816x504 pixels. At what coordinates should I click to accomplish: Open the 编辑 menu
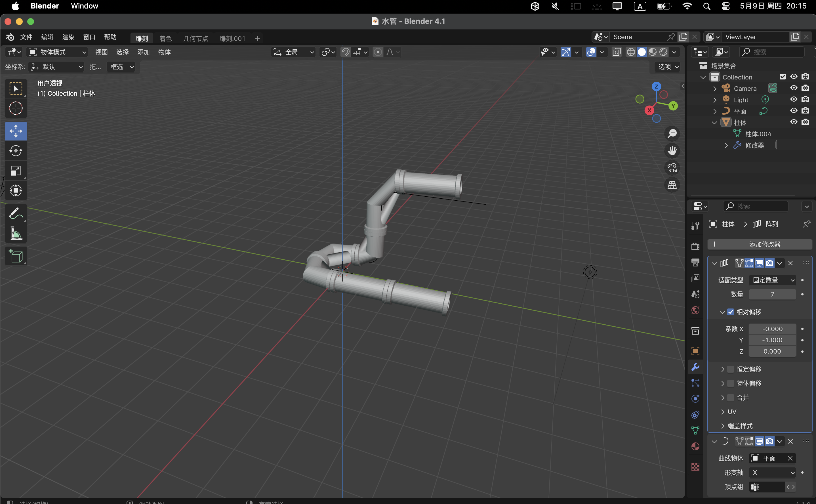(x=47, y=37)
